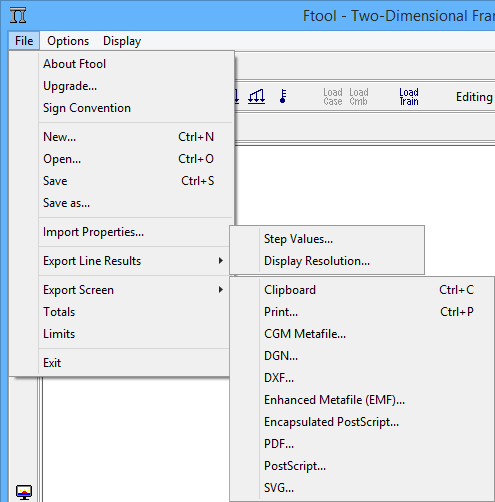This screenshot has width=495, height=502.
Task: Export screen as CGM Metafile...
Action: click(362, 334)
